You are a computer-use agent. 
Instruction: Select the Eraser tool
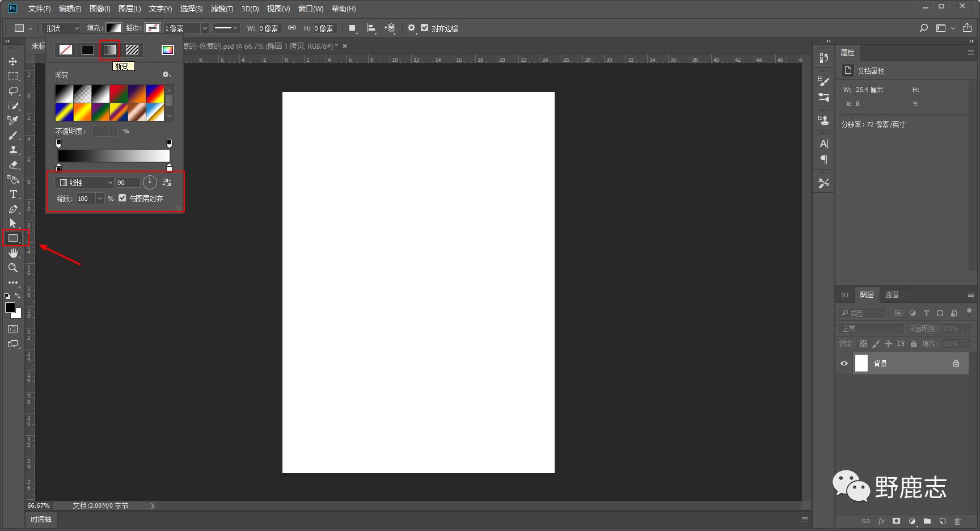(13, 165)
